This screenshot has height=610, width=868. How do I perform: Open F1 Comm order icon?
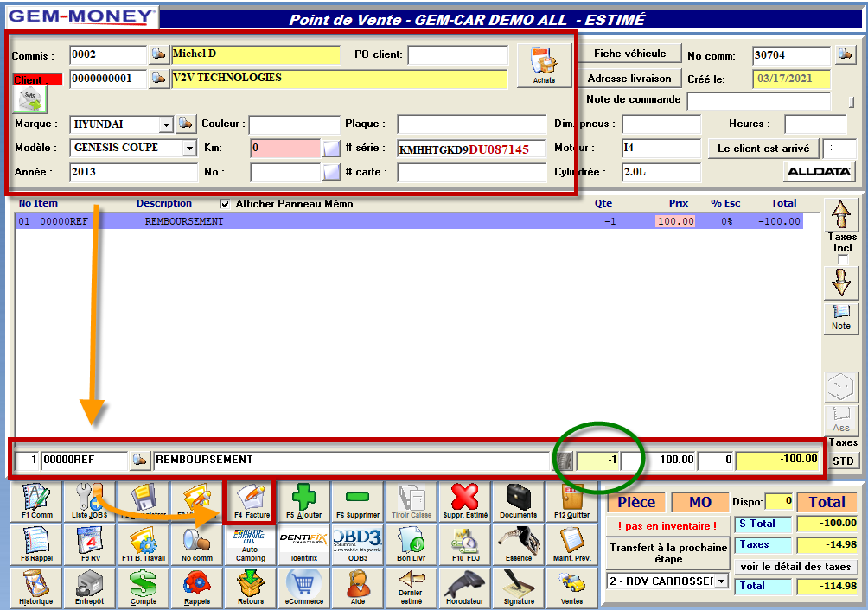(x=36, y=500)
